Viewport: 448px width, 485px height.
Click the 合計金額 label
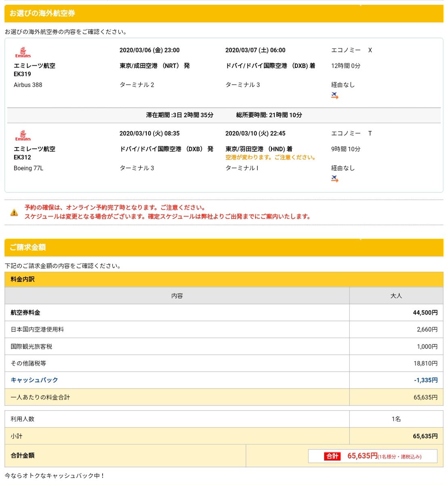pyautogui.click(x=23, y=455)
